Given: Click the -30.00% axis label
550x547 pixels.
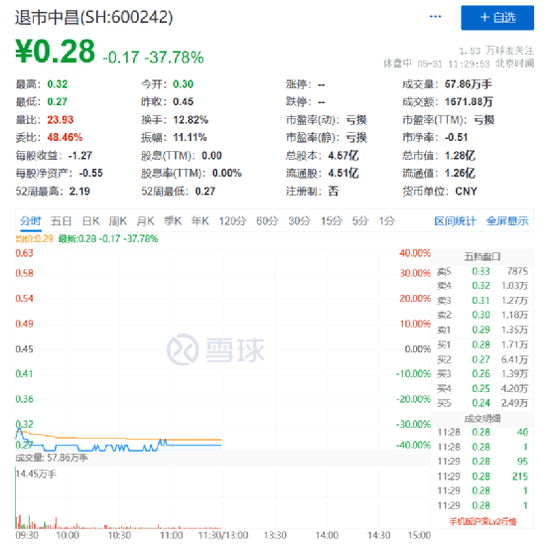Looking at the screenshot, I should [x=413, y=425].
